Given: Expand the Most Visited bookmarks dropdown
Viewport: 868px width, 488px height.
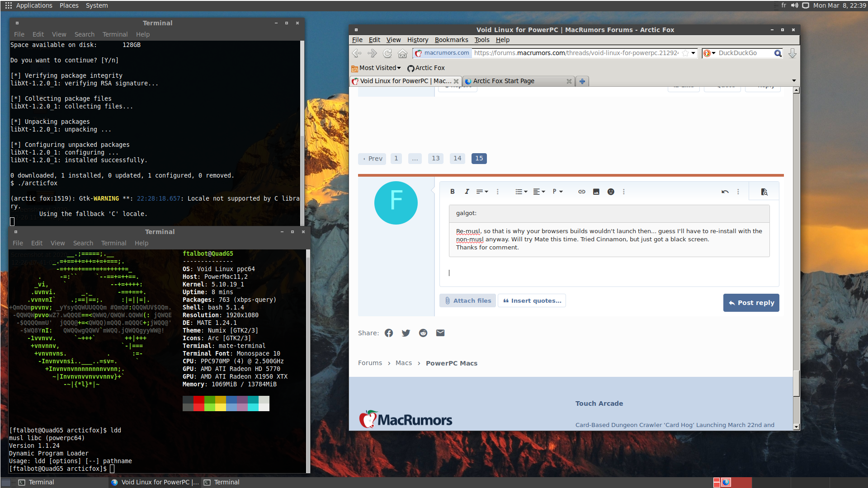Looking at the screenshot, I should click(x=380, y=68).
